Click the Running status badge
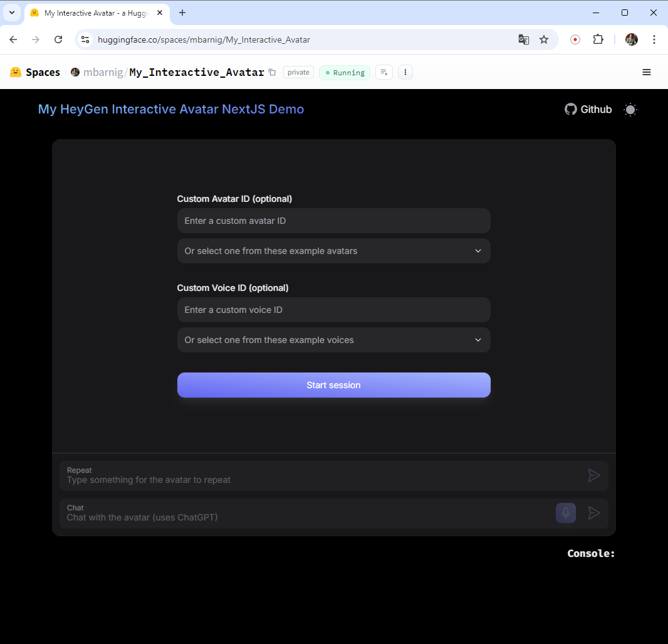 coord(345,73)
